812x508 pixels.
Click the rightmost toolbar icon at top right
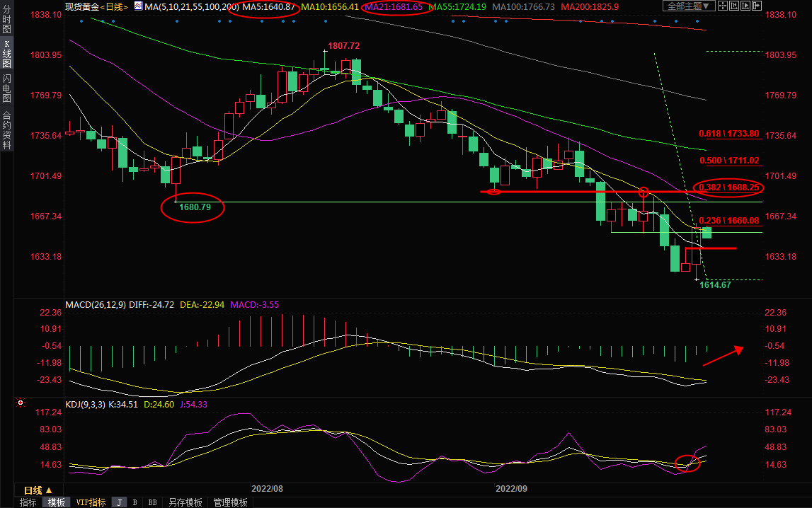point(760,6)
